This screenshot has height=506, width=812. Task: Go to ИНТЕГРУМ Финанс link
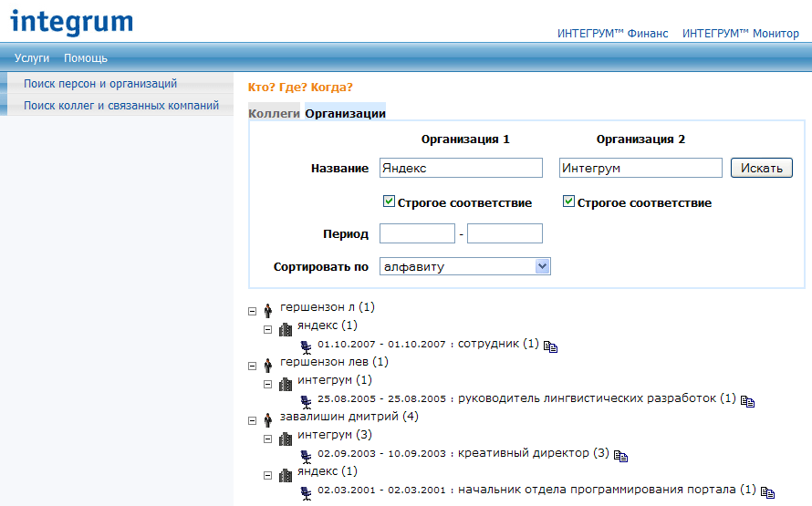pos(612,34)
